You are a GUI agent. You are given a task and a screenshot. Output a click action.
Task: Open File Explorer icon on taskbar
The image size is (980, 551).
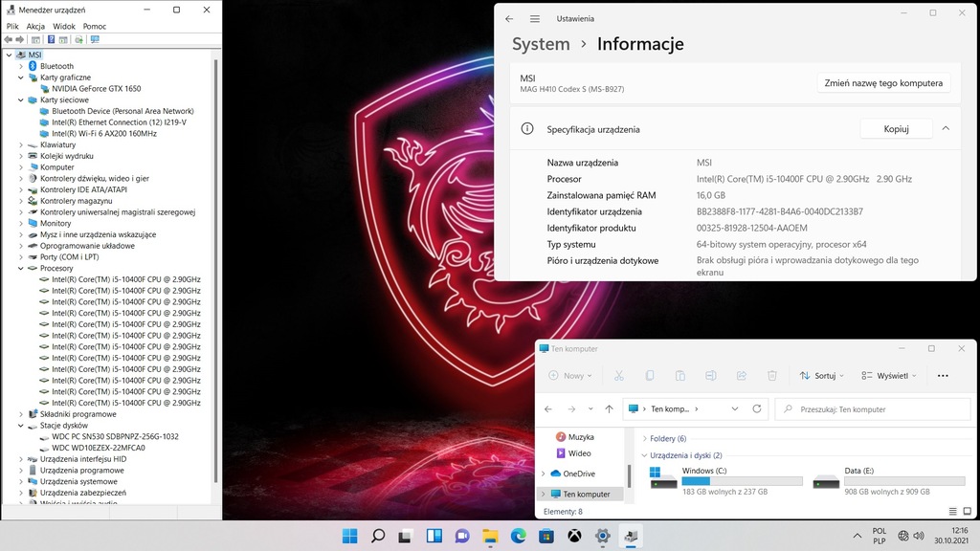pyautogui.click(x=490, y=536)
